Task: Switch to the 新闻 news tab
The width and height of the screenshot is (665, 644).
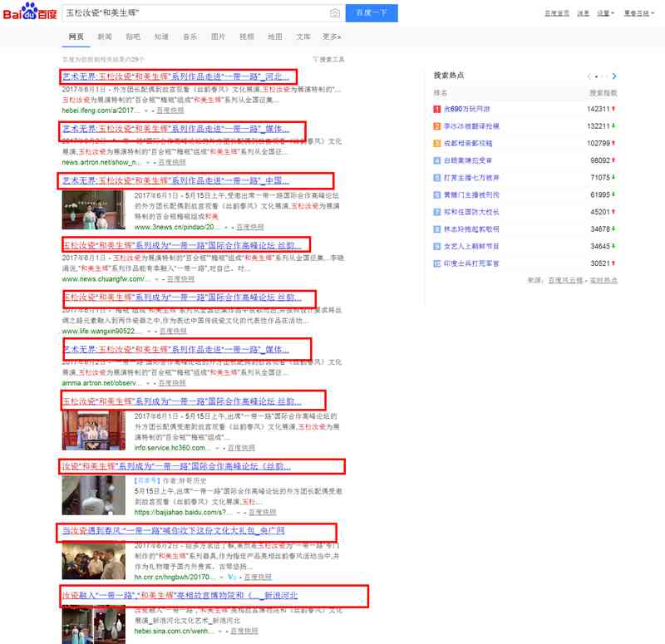Action: [x=104, y=37]
